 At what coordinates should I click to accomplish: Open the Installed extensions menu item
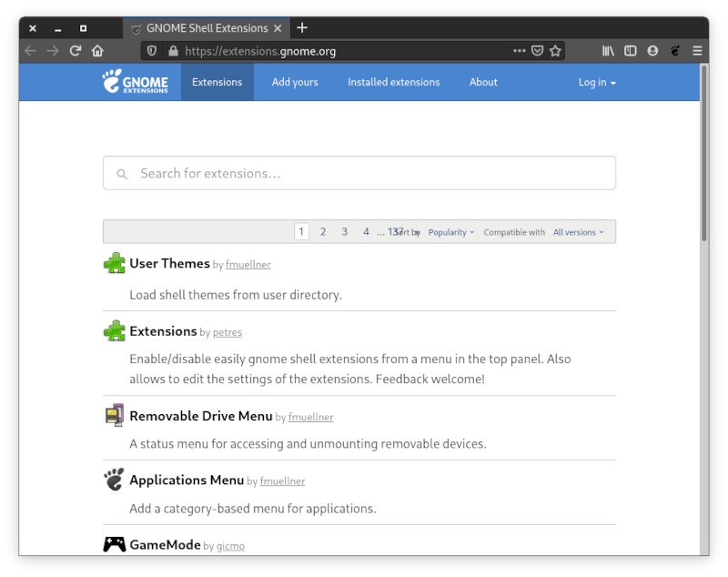tap(393, 82)
